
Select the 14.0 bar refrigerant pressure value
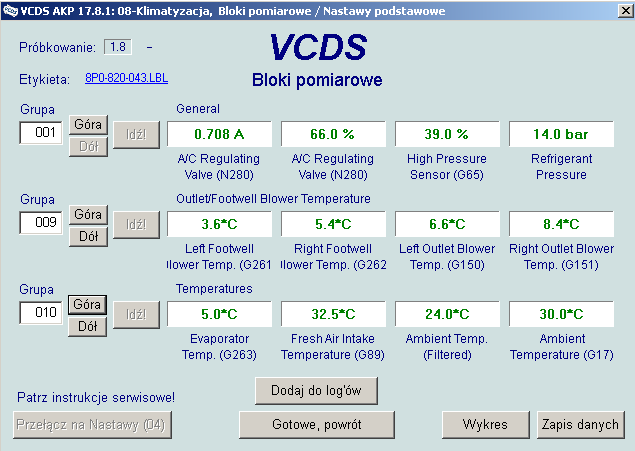(x=561, y=134)
